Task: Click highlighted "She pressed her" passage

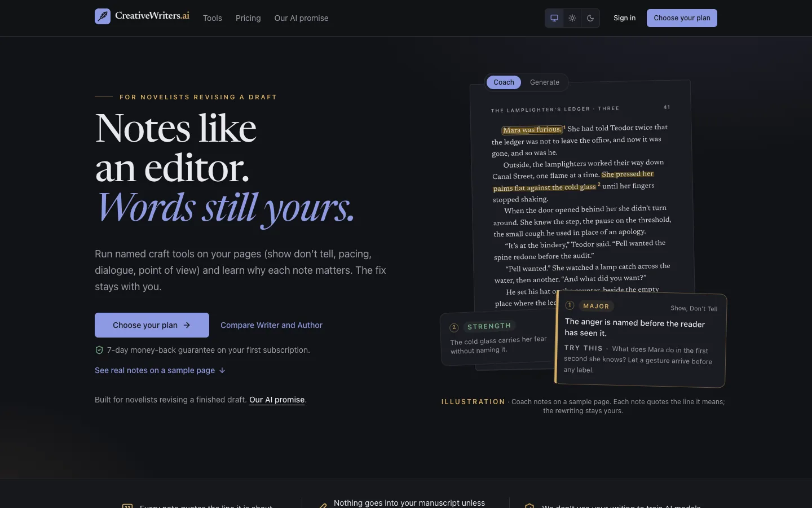Action: coord(628,174)
